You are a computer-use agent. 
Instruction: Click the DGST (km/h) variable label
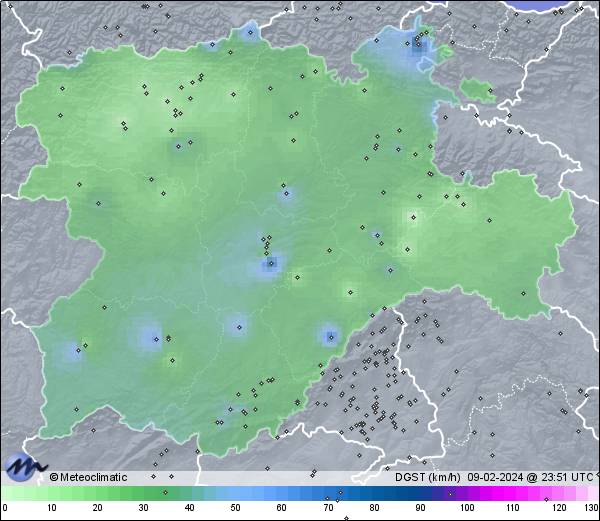428,477
